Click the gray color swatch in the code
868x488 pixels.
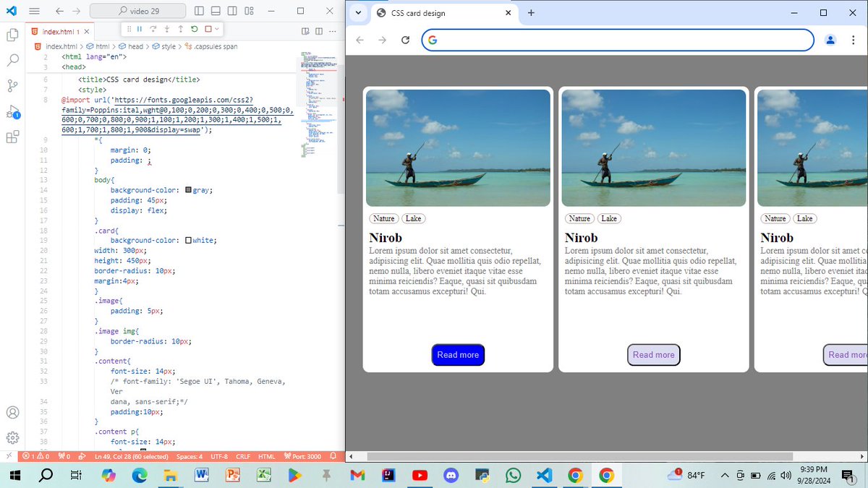(188, 190)
